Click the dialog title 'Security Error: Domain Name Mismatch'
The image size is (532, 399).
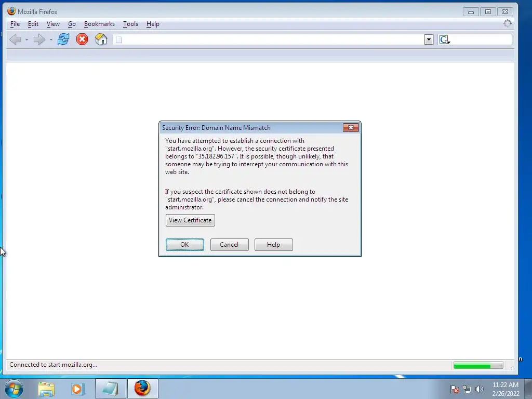pyautogui.click(x=216, y=128)
